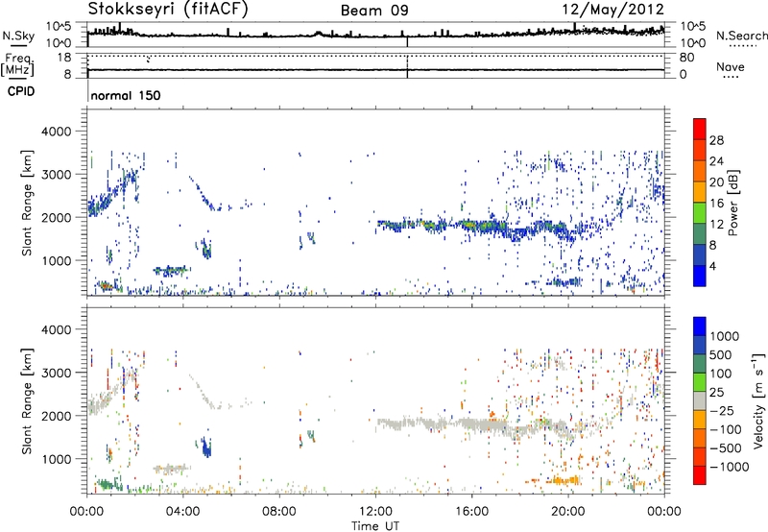Click the "-100" label on the Velocity colorbar

coord(726,429)
